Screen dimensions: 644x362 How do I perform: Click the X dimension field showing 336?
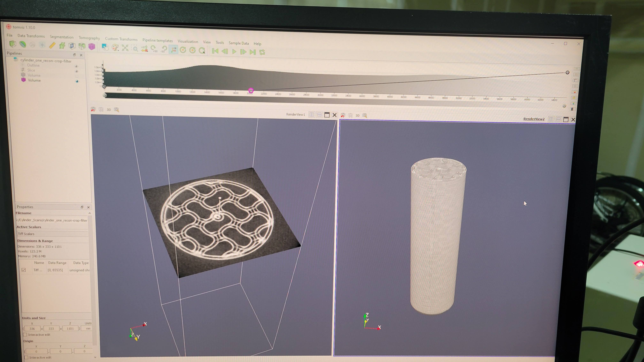tap(32, 328)
